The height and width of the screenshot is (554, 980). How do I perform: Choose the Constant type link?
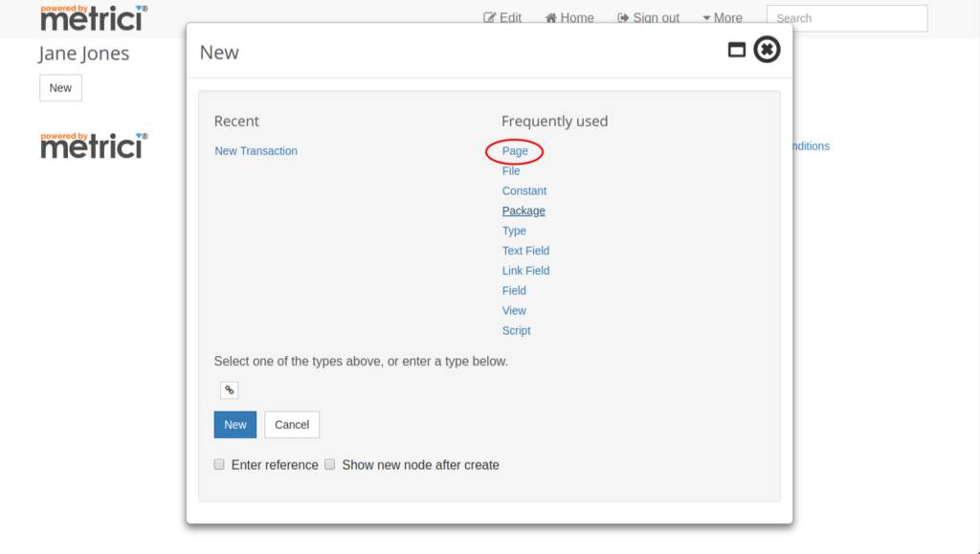523,190
